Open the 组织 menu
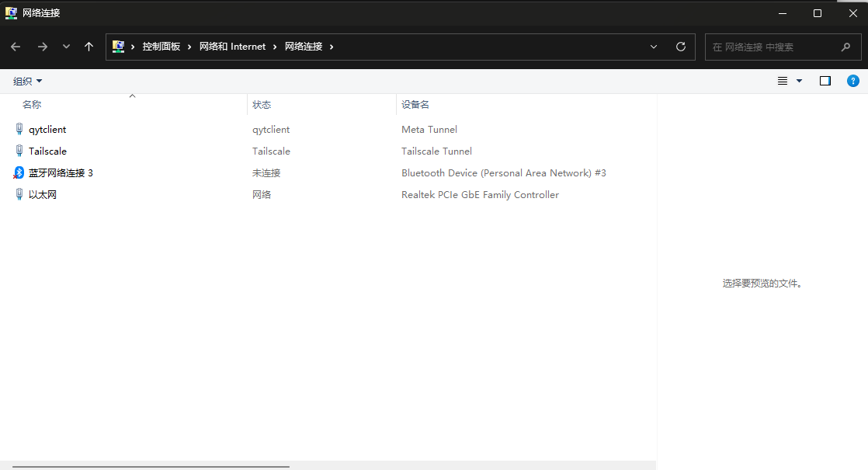 tap(27, 82)
